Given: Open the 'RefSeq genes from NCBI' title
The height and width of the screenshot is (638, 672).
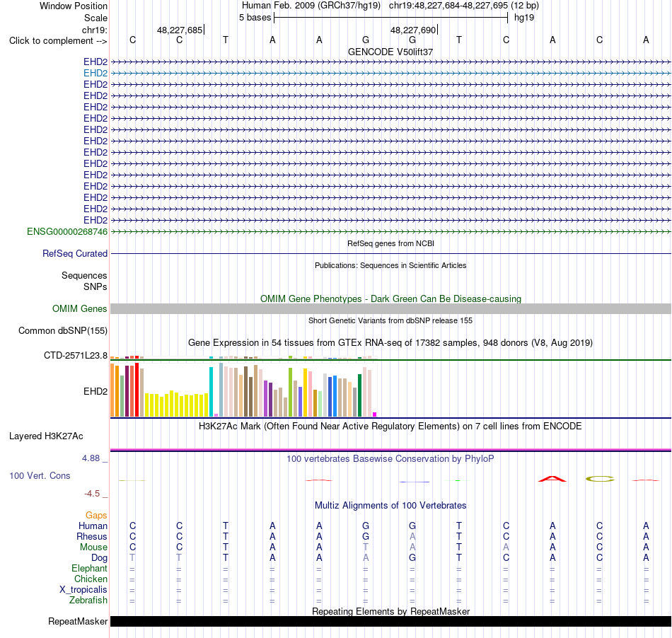Looking at the screenshot, I should coord(390,243).
